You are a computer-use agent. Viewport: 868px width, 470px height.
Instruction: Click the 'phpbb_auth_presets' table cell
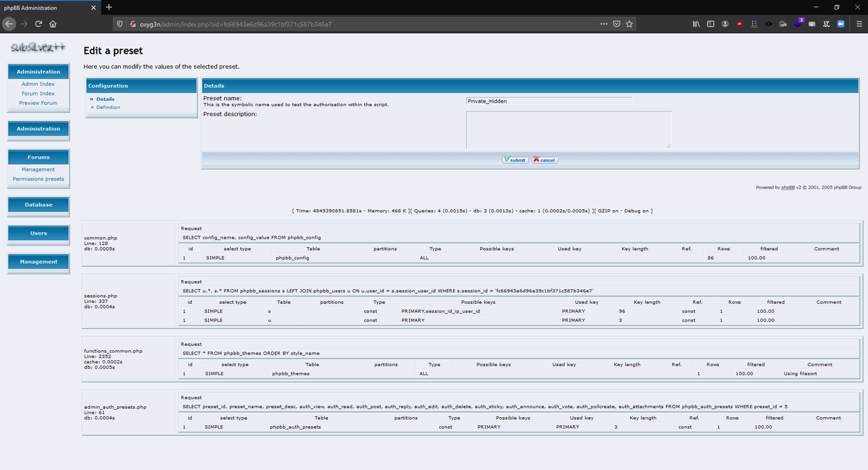(296, 427)
